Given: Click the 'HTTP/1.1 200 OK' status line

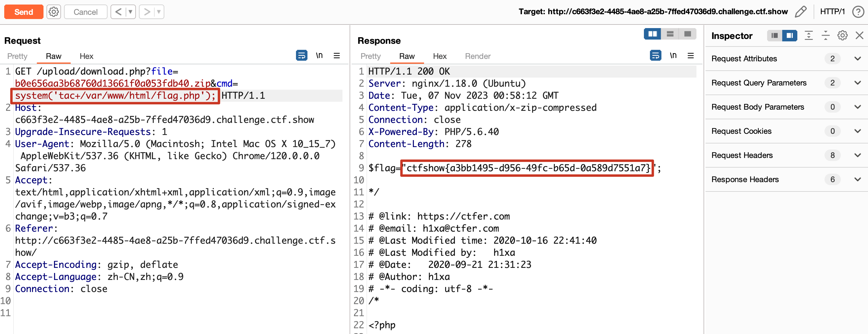Looking at the screenshot, I should (409, 72).
